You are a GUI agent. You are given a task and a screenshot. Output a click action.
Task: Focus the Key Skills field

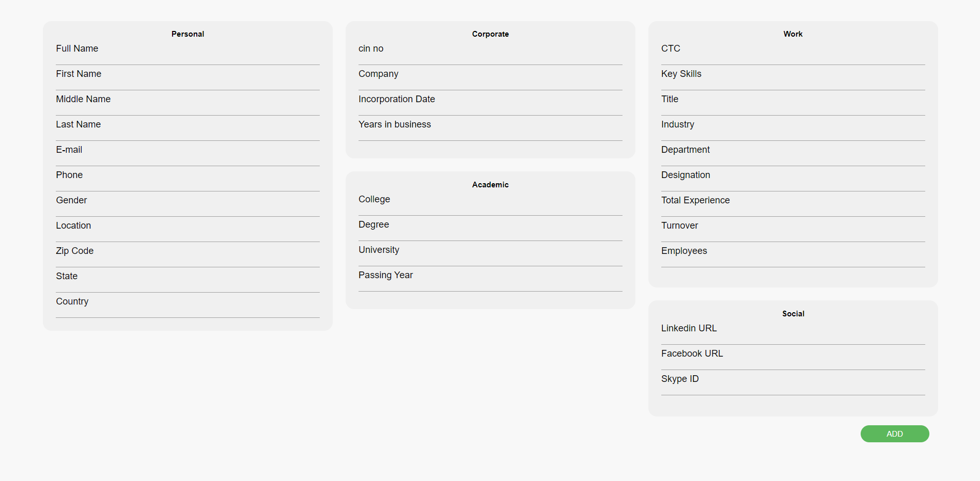(792, 77)
